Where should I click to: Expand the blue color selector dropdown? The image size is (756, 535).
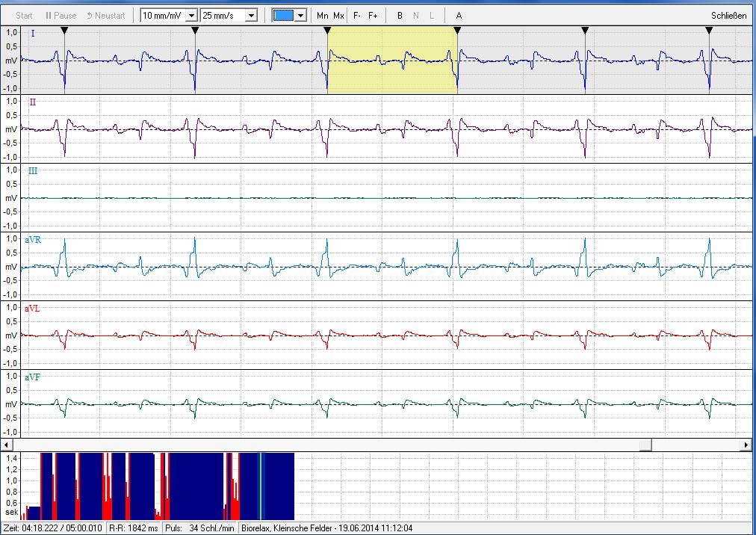301,16
